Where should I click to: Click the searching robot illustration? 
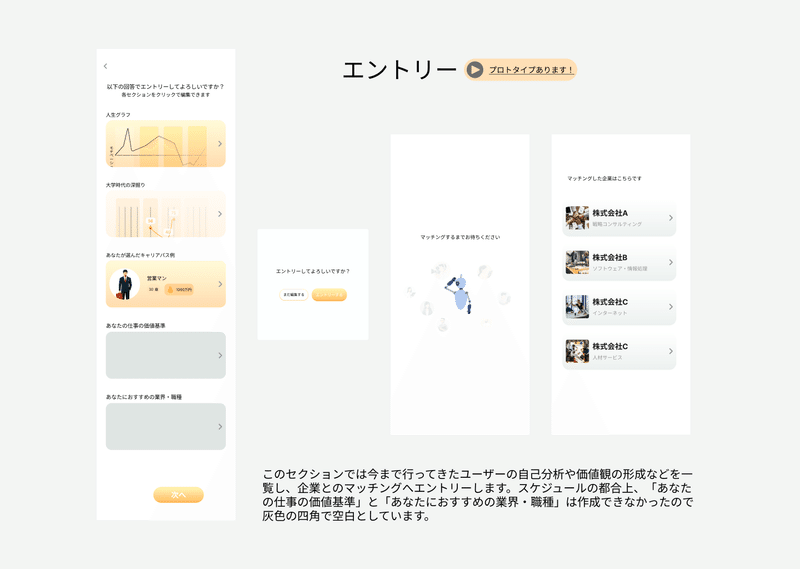[x=459, y=293]
